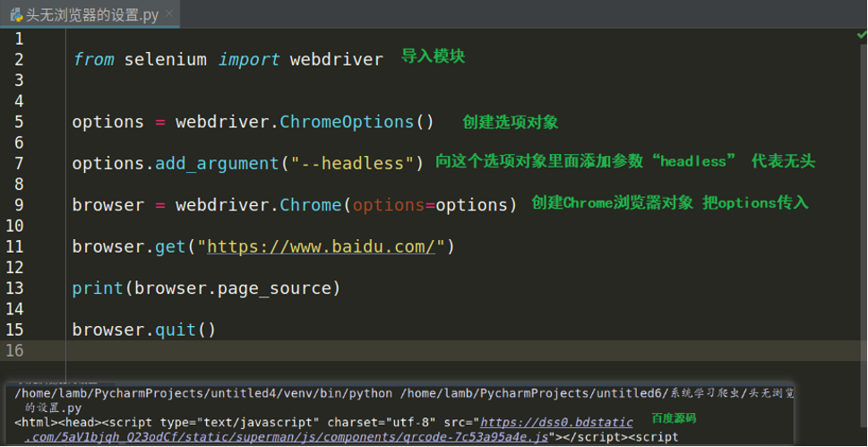Select the 头无浏览器的设置.py editor tab

point(90,14)
